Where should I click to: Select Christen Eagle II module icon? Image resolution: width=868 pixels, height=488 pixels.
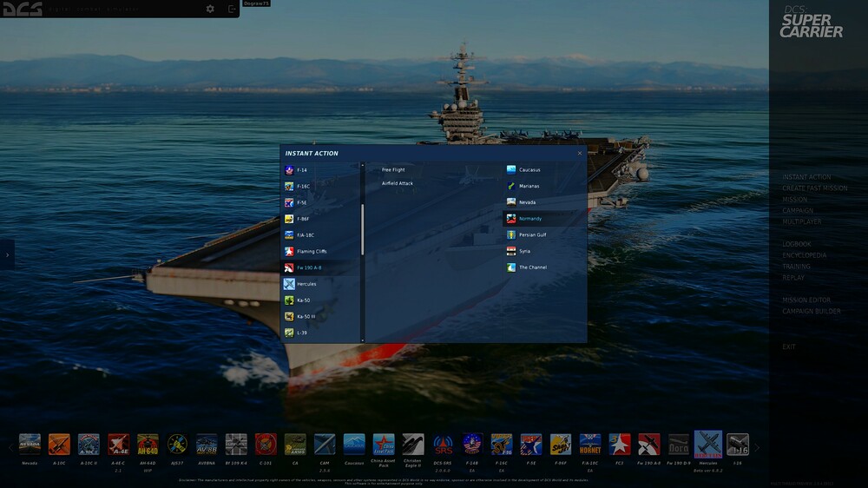tap(413, 445)
